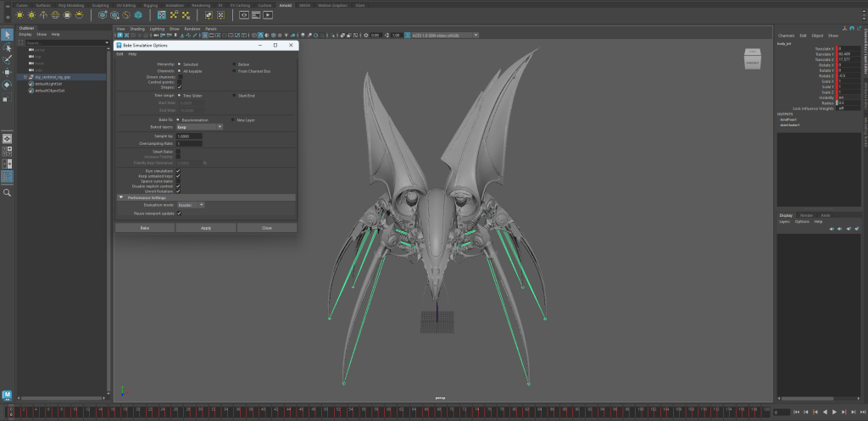The image size is (868, 421).
Task: Select the Start/End time range radio button
Action: (x=235, y=96)
